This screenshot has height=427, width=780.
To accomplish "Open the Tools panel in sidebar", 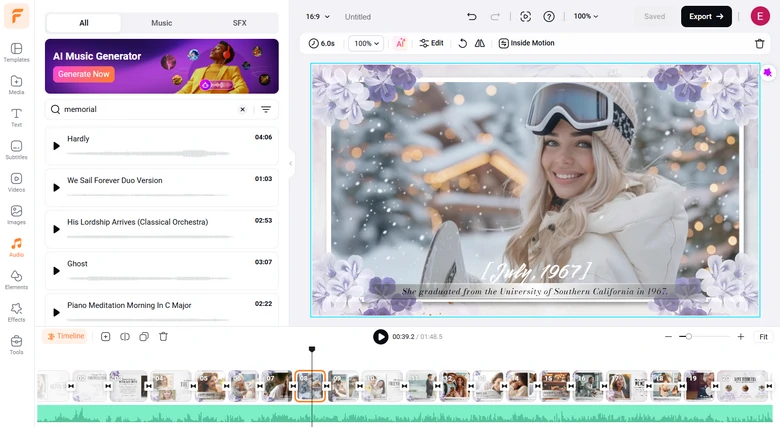I will click(x=16, y=345).
